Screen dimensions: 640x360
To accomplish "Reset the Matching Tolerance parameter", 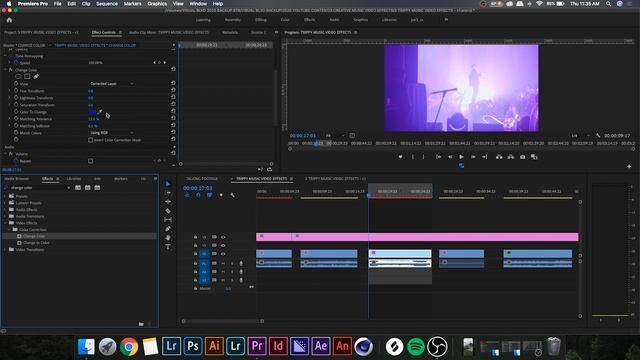I will [173, 119].
